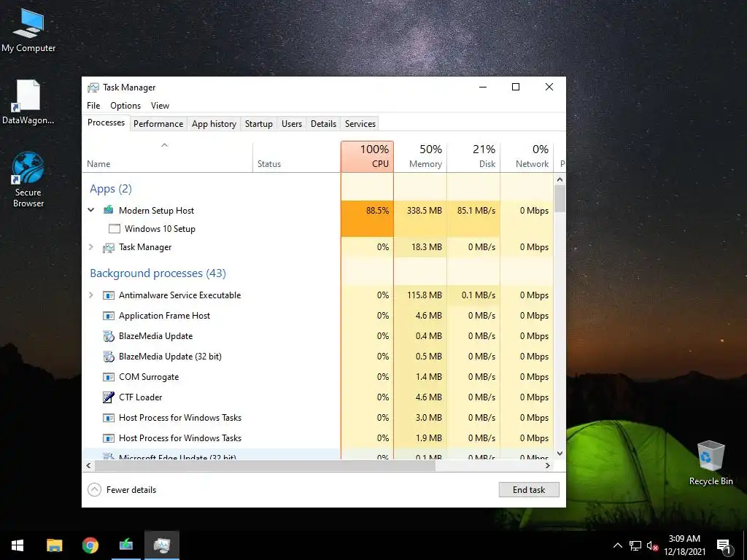Click the vertical scrollbar up arrow

560,179
